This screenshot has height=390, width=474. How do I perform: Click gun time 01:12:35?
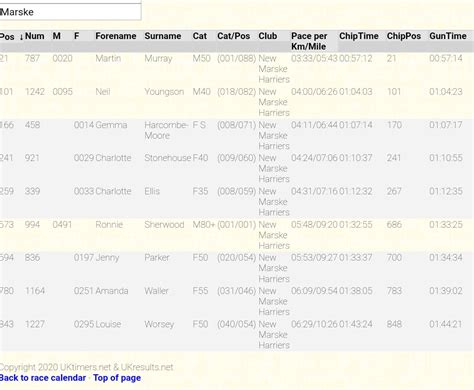[x=446, y=191]
